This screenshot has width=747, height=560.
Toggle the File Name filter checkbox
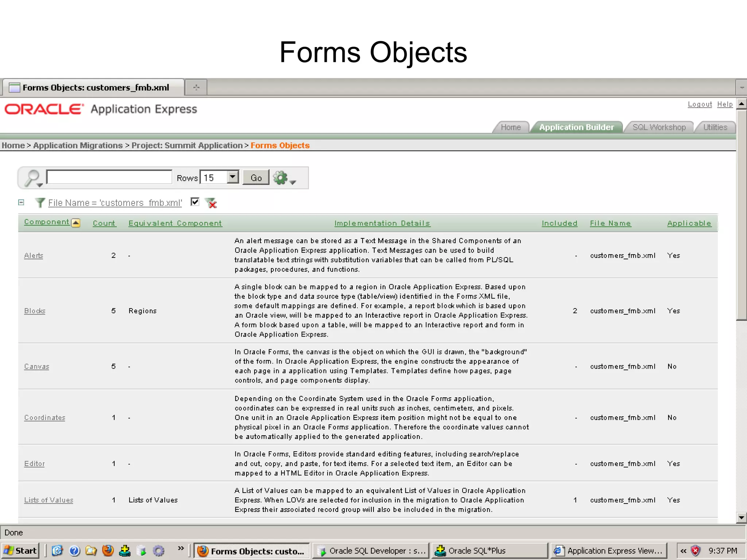(x=195, y=202)
